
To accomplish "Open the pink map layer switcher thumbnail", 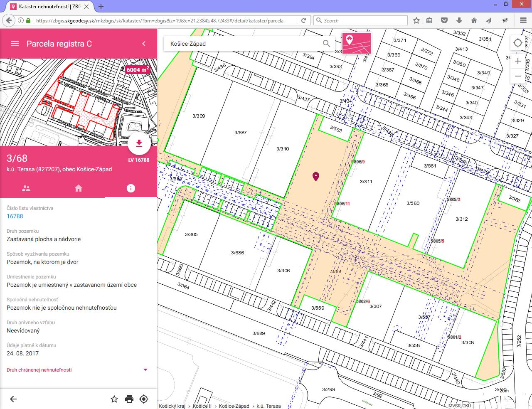I will pos(356,43).
